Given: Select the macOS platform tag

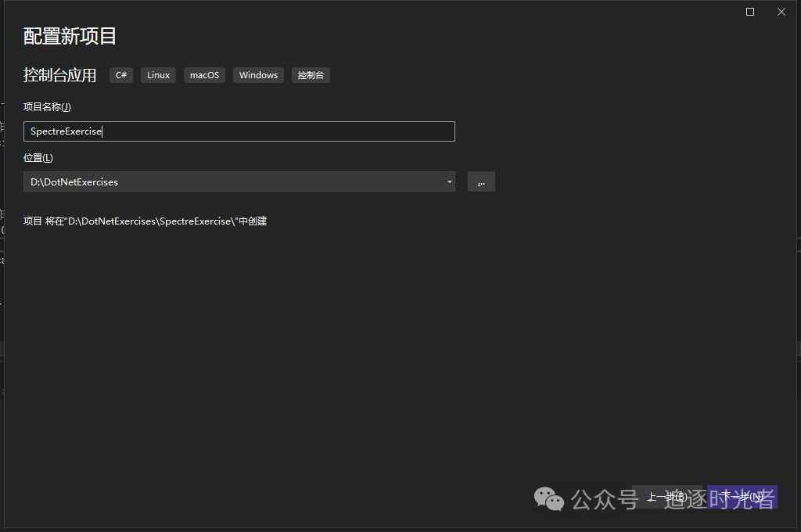Looking at the screenshot, I should 204,74.
